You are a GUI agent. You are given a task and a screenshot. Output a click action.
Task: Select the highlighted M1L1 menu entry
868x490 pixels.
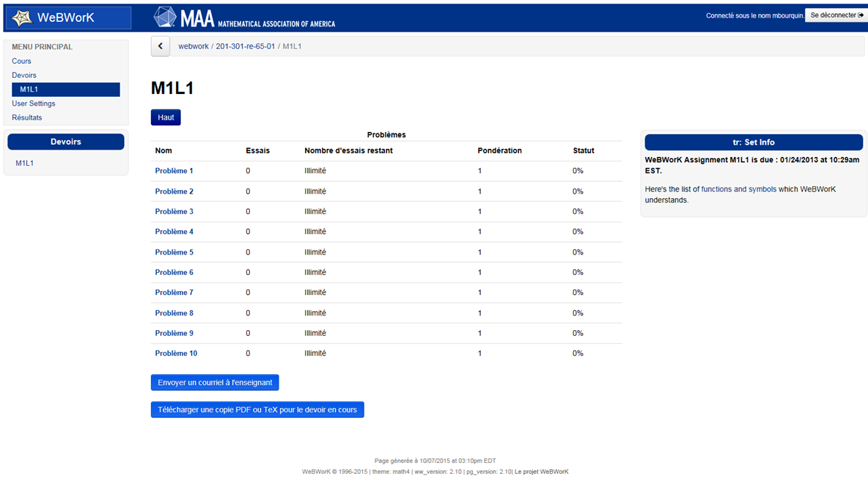click(x=29, y=89)
